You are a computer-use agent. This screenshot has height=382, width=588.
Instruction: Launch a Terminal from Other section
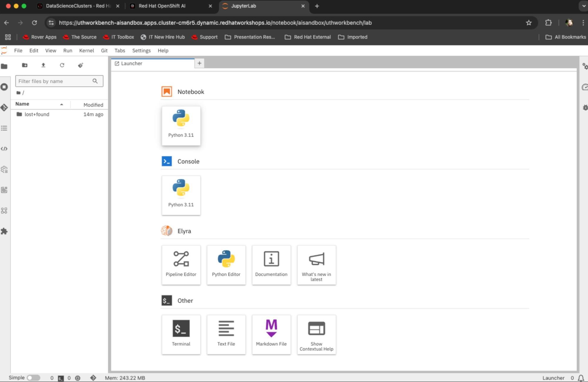tap(181, 334)
